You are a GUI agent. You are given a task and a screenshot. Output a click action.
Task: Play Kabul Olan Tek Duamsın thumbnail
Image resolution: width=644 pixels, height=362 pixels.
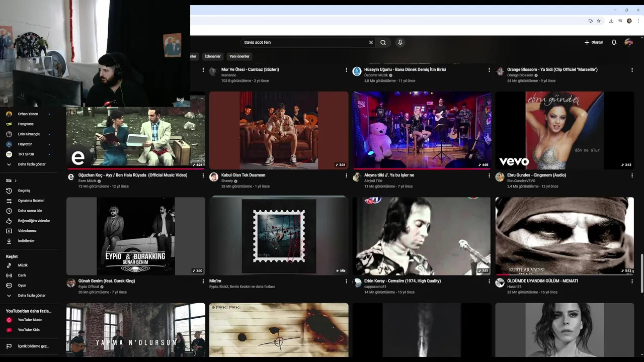(279, 130)
